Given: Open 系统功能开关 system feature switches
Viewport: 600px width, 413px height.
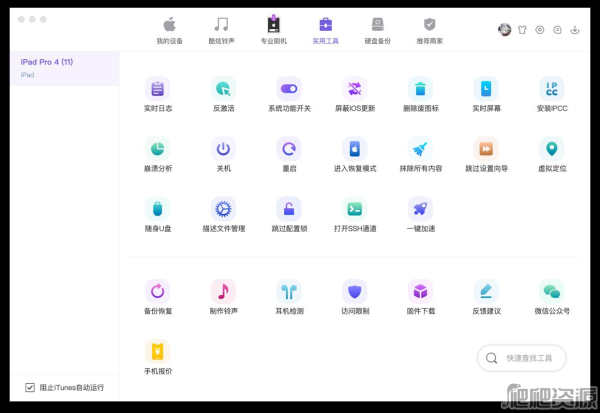Looking at the screenshot, I should [x=289, y=89].
